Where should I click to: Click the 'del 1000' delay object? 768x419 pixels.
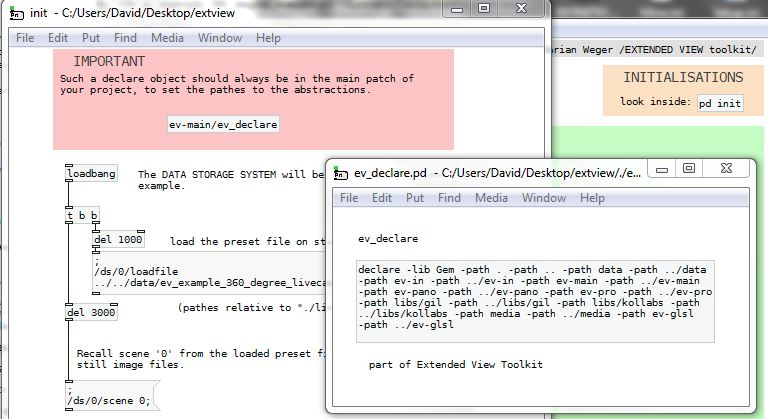[x=118, y=240]
